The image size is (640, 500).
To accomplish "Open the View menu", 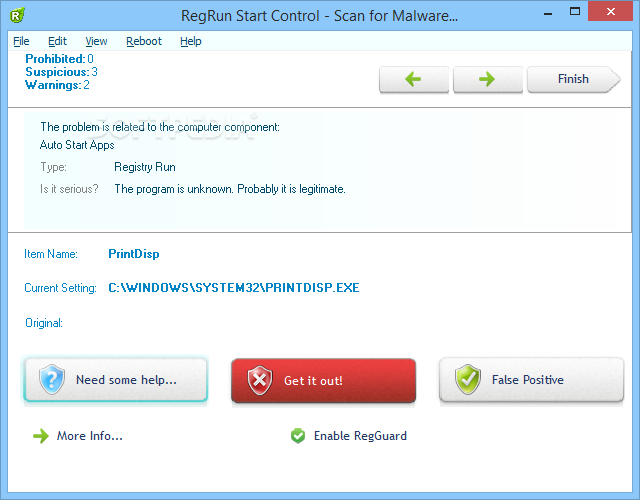I will pos(96,41).
